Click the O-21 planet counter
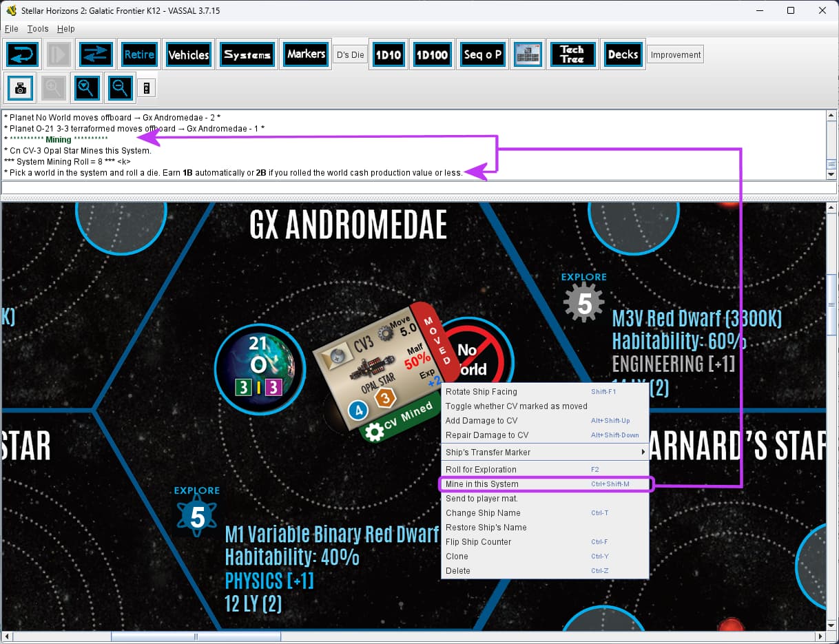Screen dimensions: 839x644 [260, 369]
